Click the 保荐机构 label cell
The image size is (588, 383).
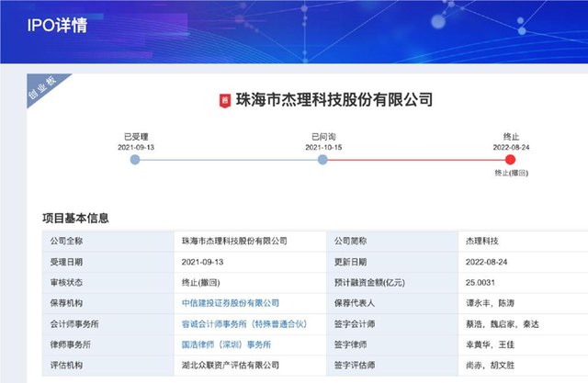click(108, 303)
